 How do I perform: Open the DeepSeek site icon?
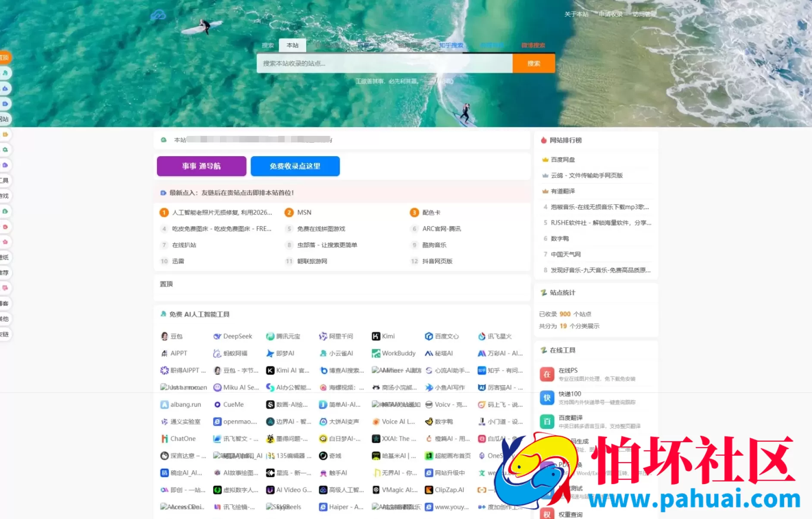point(217,336)
